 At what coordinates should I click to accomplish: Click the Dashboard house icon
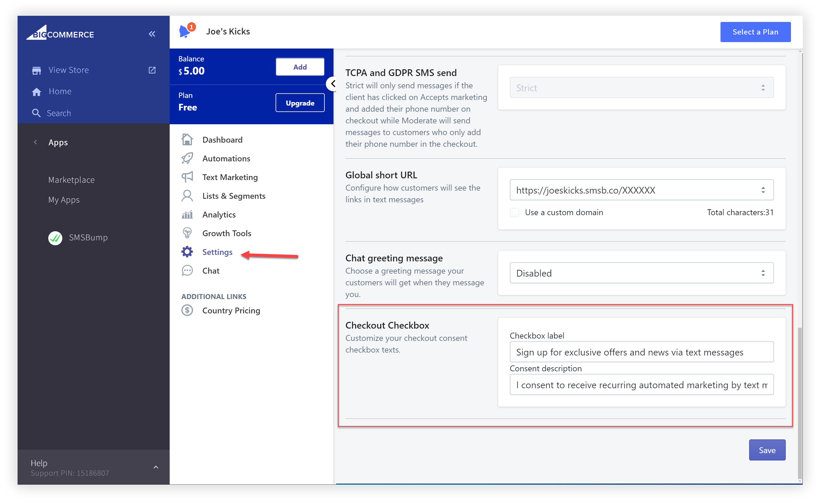pyautogui.click(x=187, y=140)
